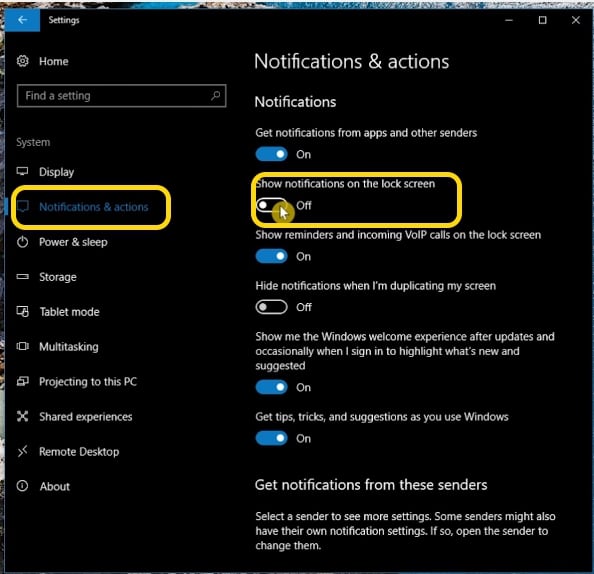The image size is (594, 574).
Task: Click the Find a setting search box
Action: pyautogui.click(x=121, y=95)
